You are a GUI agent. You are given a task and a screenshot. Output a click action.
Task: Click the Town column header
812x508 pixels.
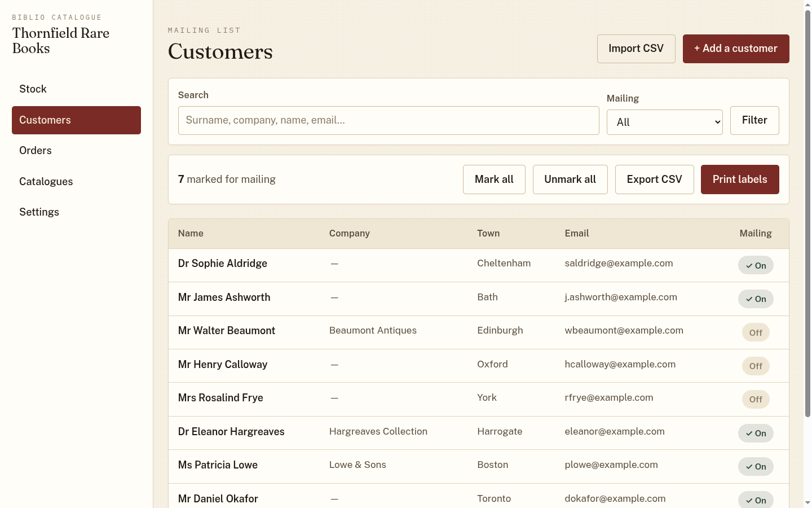(488, 234)
